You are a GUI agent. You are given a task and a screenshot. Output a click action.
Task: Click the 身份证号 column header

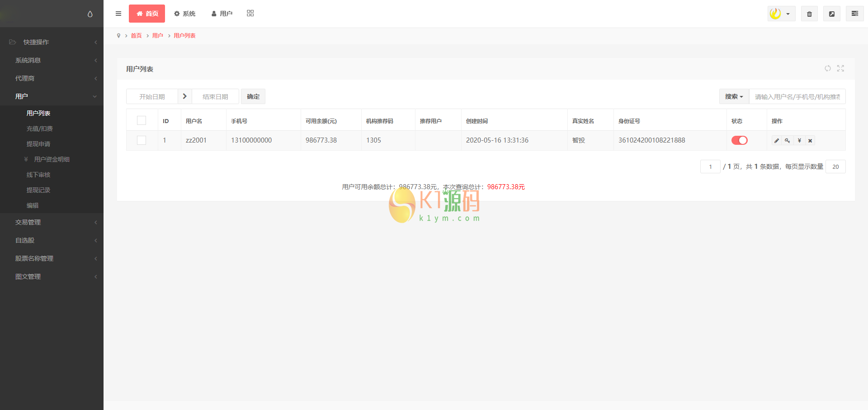(629, 121)
